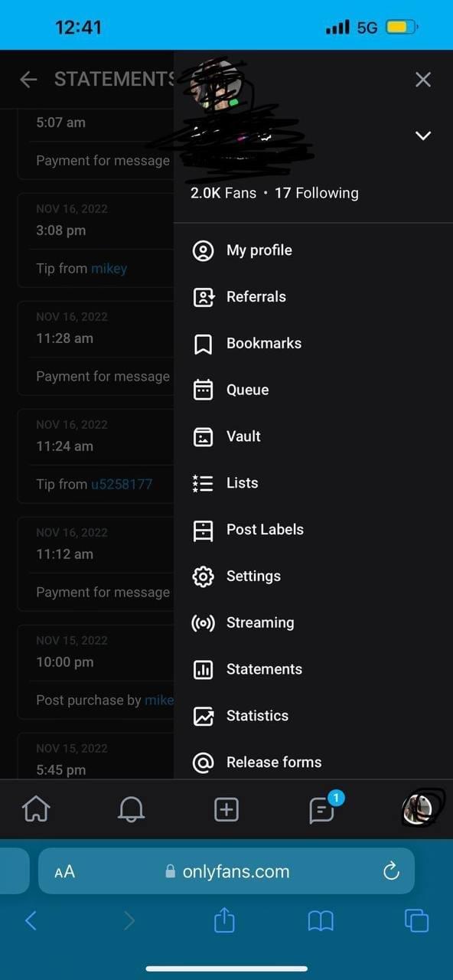Click the mikey tip link
Viewport: 453px width, 980px height.
[x=109, y=268]
